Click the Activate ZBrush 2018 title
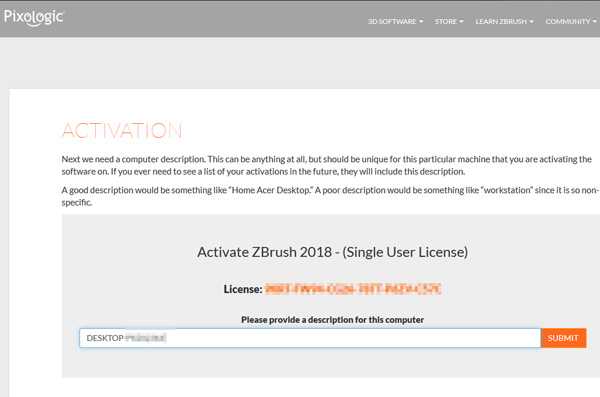This screenshot has width=600, height=397. click(x=333, y=252)
